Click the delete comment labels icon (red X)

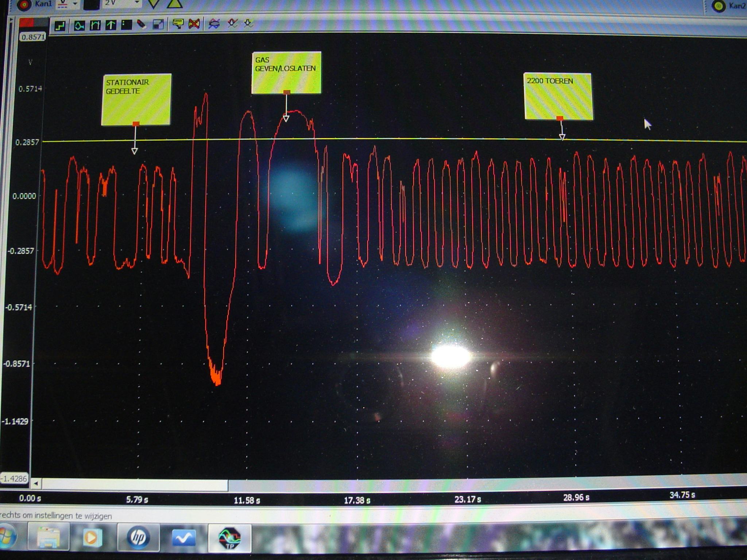(x=194, y=24)
